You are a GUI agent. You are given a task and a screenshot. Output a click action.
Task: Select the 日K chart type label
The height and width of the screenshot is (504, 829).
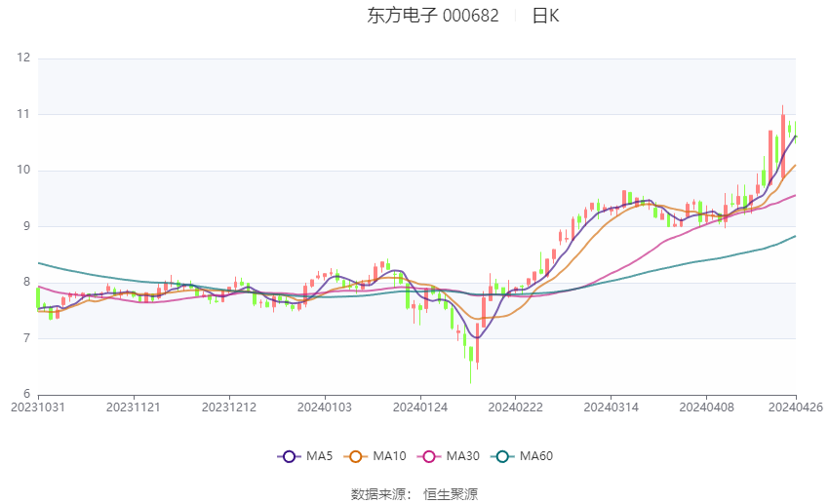(545, 16)
